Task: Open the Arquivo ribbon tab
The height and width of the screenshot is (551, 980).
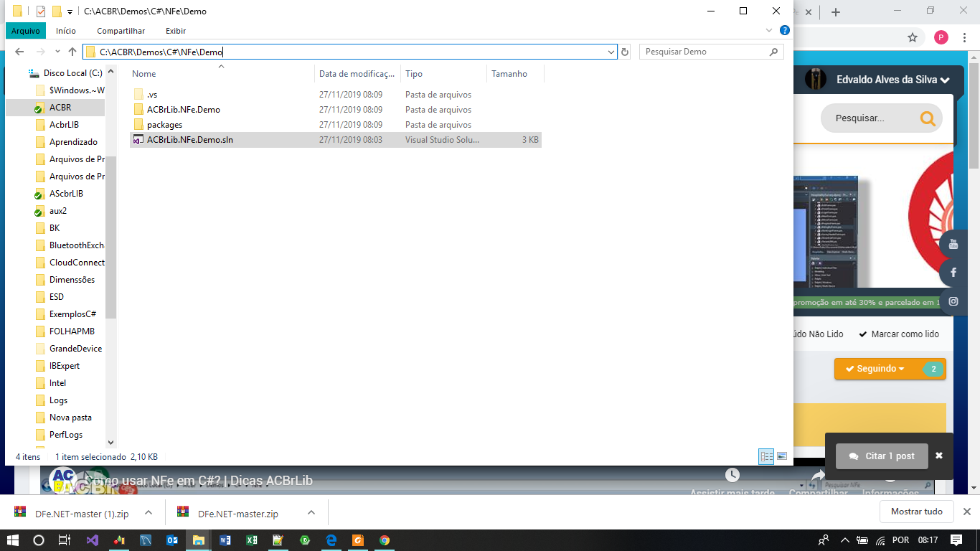Action: pyautogui.click(x=26, y=31)
